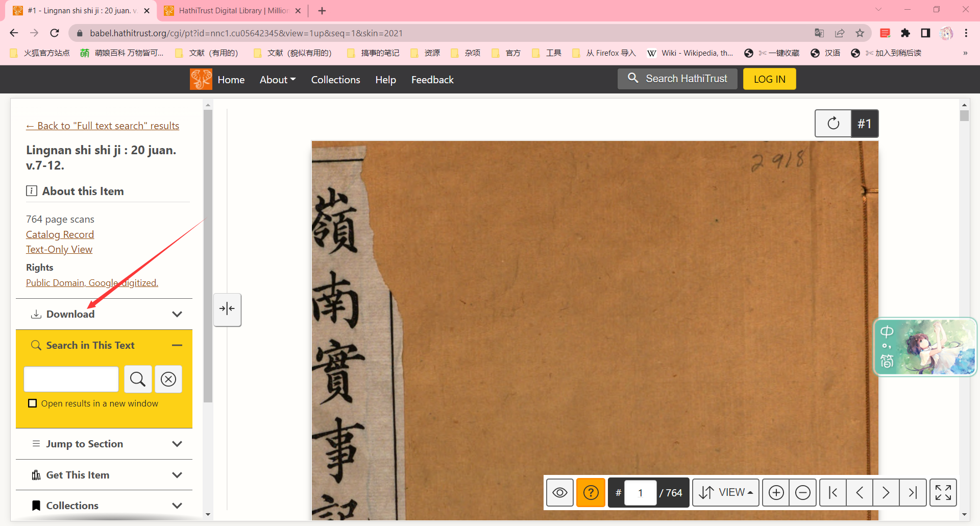Image resolution: width=980 pixels, height=526 pixels.
Task: Jump to the first page icon
Action: coord(833,493)
